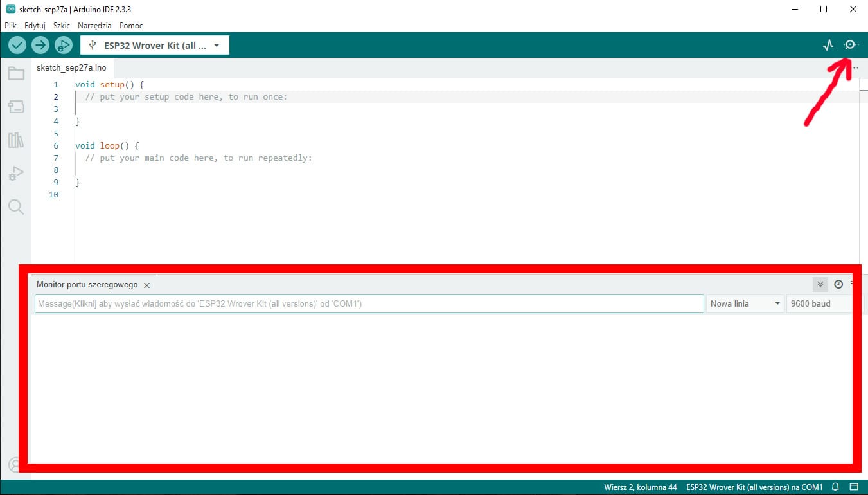868x495 pixels.
Task: Click the main code comment line
Action: pyautogui.click(x=199, y=157)
